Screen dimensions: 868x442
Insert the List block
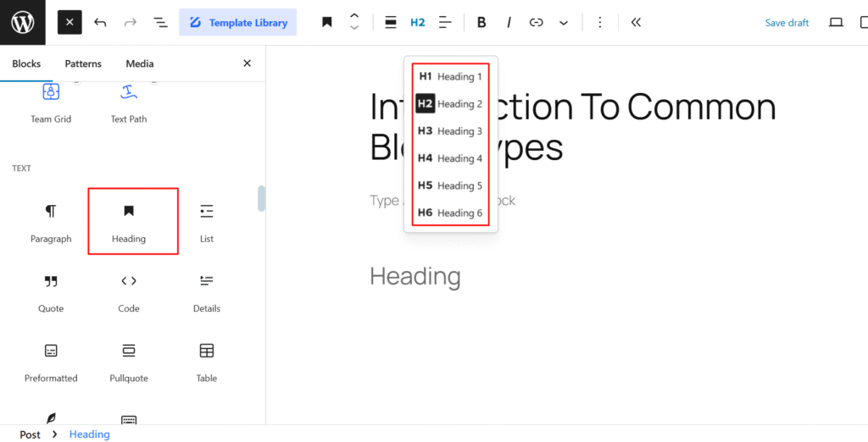click(x=207, y=222)
